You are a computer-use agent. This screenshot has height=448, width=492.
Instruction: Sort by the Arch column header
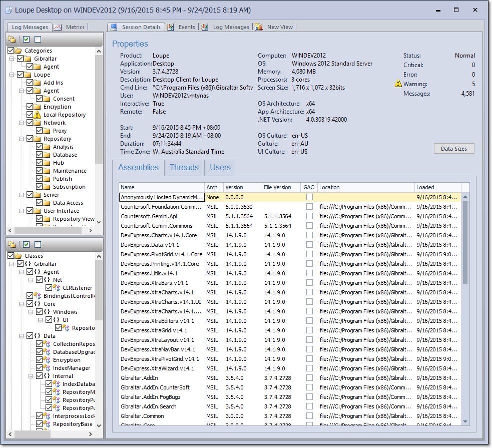214,187
